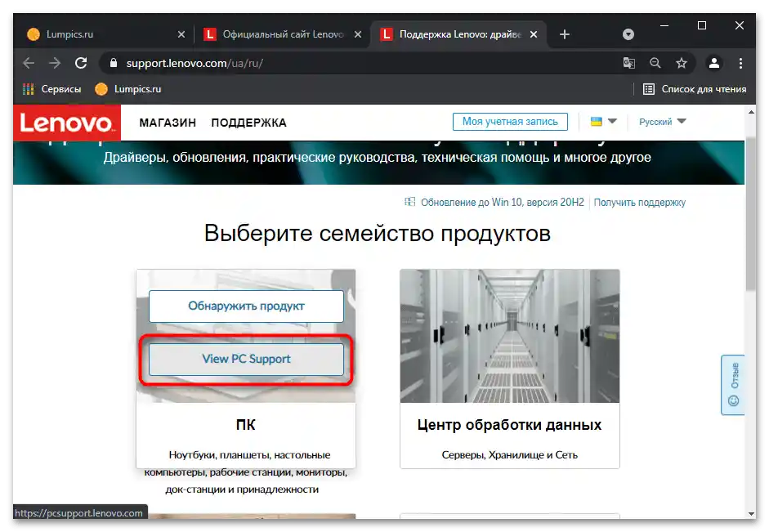
Task: Go forward using the browser forward arrow
Action: click(x=55, y=63)
